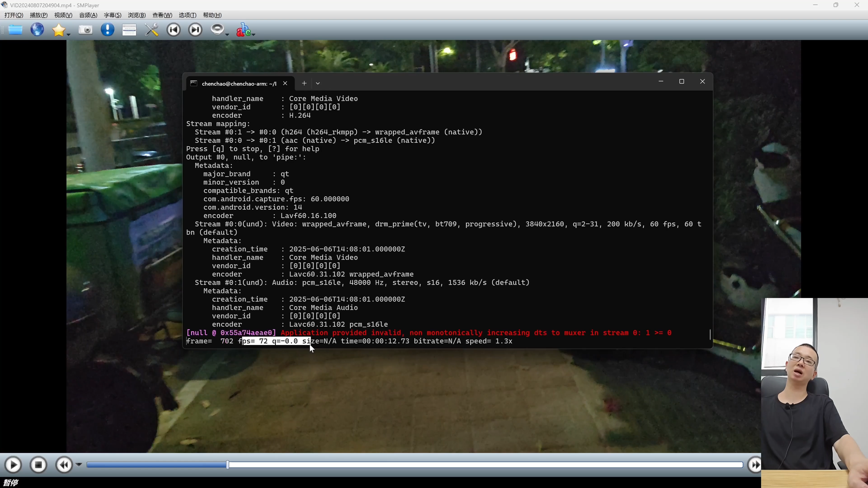Expand the subtitles abc dropdown arrow

pyautogui.click(x=253, y=34)
